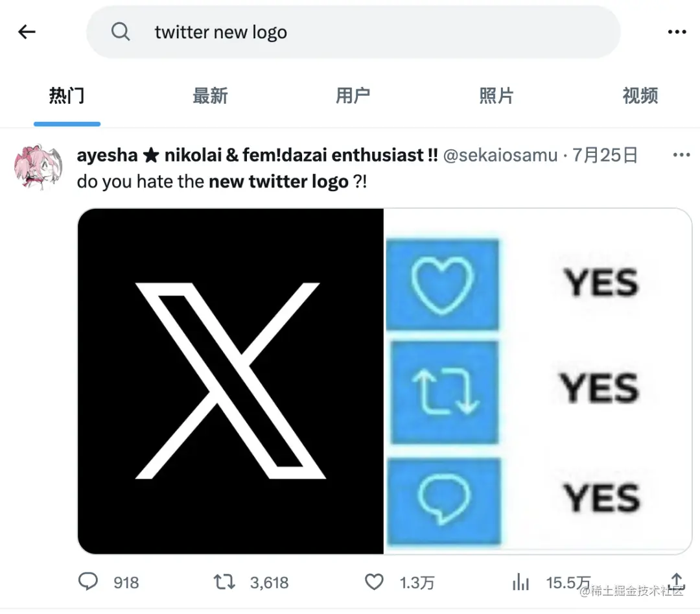The height and width of the screenshot is (614, 700).
Task: Retweet the post with 3,618 retweets
Action: [224, 582]
